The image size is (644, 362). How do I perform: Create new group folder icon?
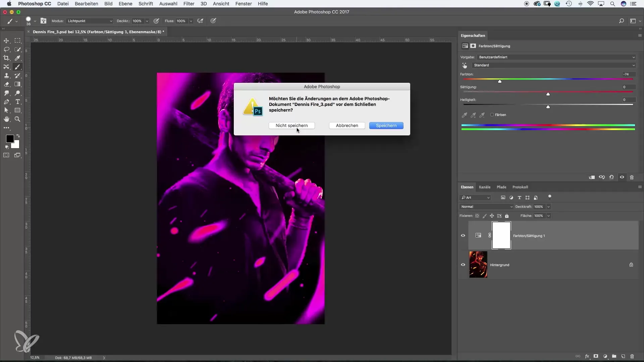click(x=614, y=356)
